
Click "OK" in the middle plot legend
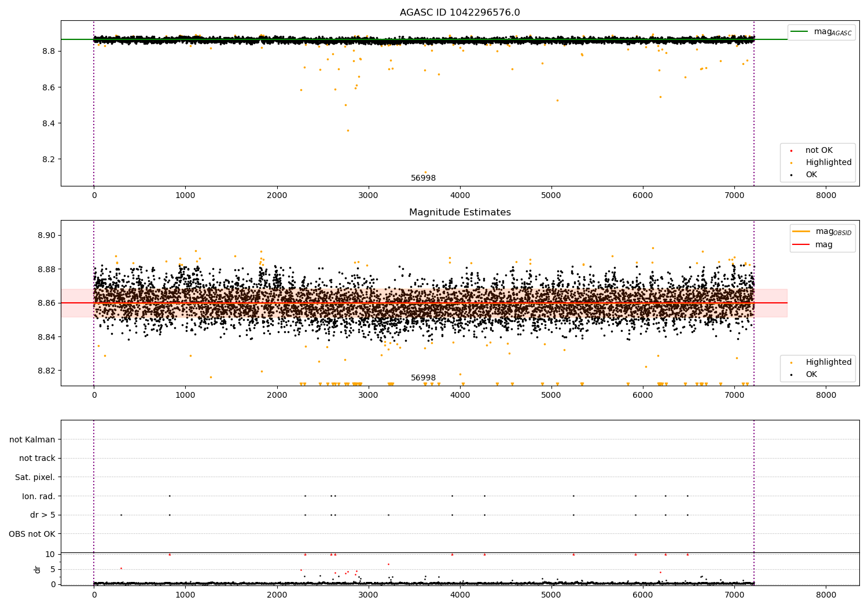[811, 375]
